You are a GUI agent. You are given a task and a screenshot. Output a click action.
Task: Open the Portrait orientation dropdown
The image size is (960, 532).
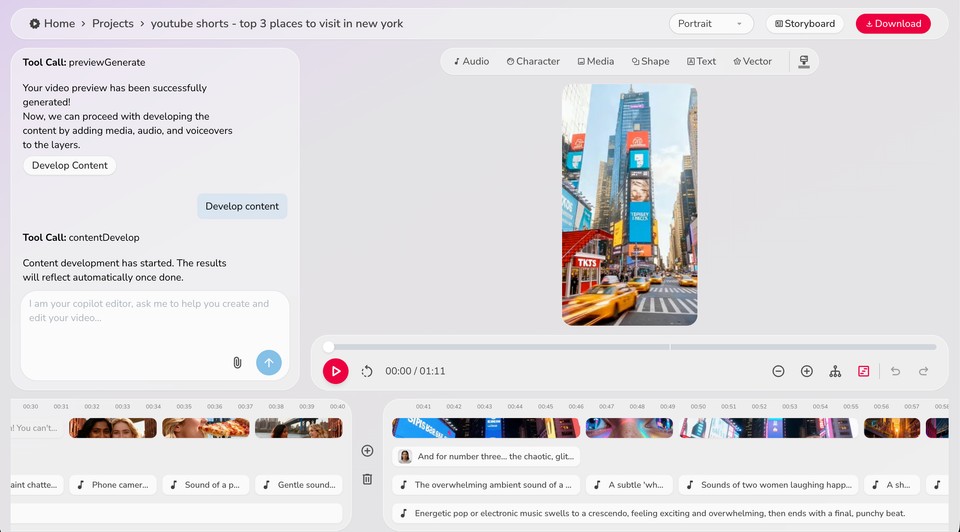pos(711,24)
